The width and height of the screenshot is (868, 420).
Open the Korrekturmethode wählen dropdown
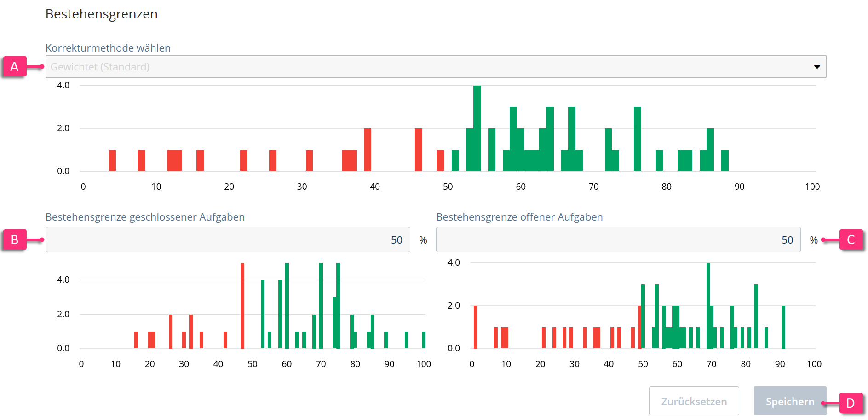click(x=436, y=67)
